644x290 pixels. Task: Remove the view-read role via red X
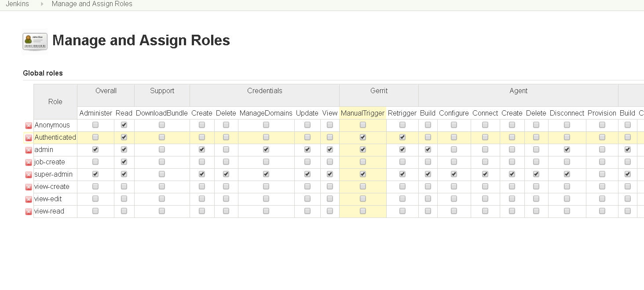tap(29, 212)
